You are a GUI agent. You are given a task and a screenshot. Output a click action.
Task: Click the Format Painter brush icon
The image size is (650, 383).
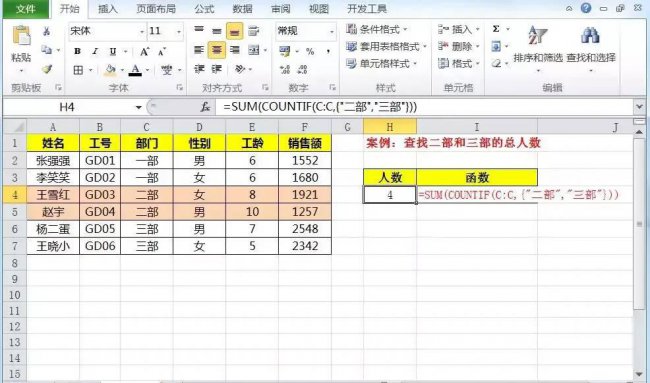pos(47,68)
